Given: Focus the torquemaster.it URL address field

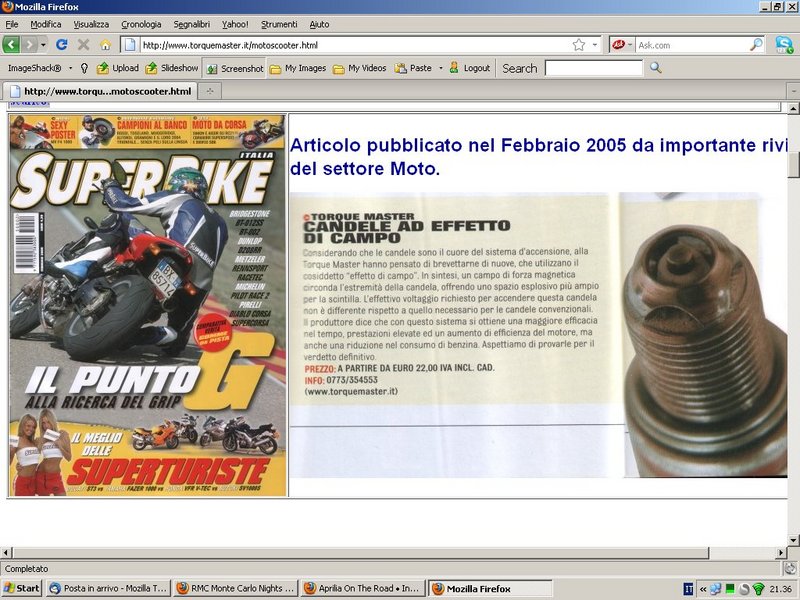Looking at the screenshot, I should click(x=355, y=45).
